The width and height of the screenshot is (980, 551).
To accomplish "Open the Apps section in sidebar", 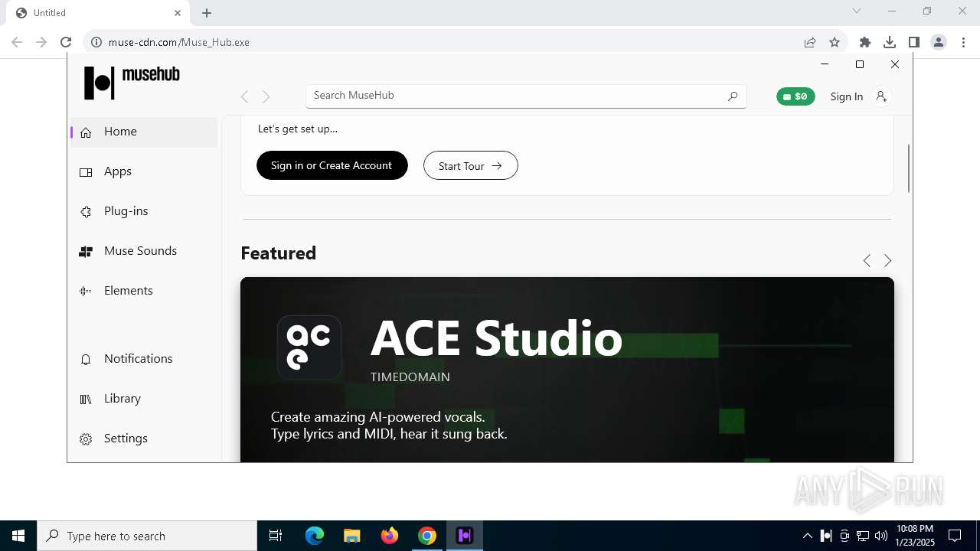I will 144,171.
